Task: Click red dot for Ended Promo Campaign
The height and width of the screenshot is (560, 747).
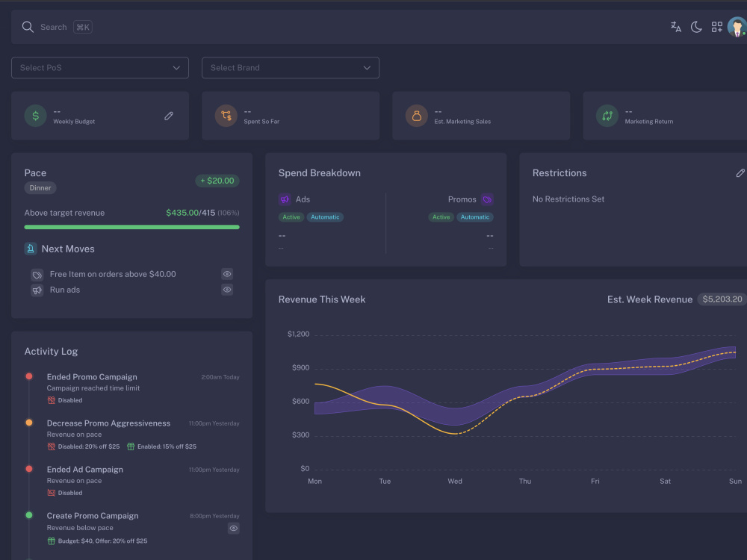Action: tap(29, 376)
